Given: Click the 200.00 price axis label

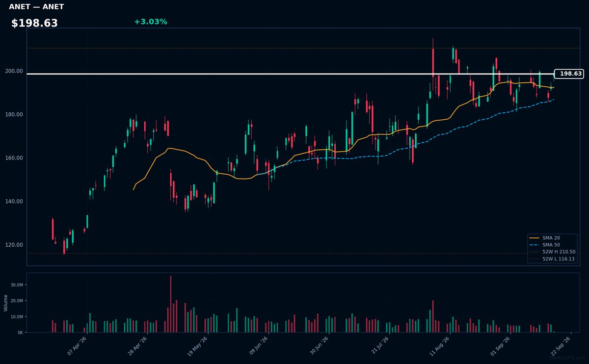Looking at the screenshot, I should tap(14, 71).
